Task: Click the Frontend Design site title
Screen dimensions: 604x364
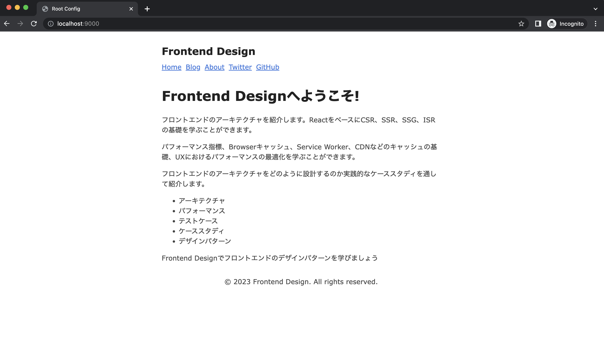Action: click(x=208, y=51)
